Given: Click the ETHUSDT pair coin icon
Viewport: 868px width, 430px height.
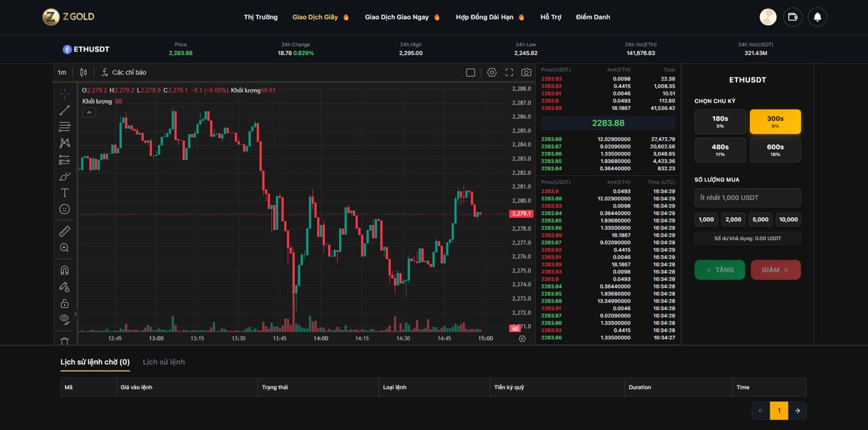Looking at the screenshot, I should tap(67, 50).
